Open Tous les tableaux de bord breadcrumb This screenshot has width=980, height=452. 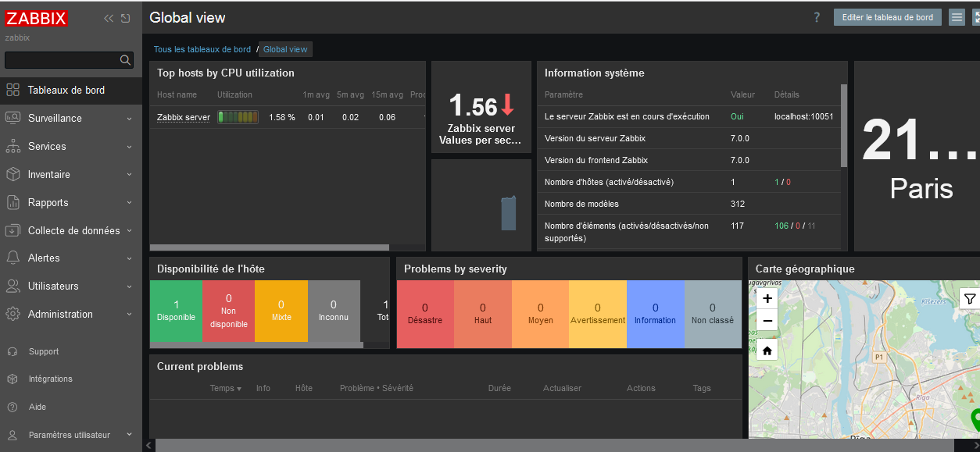coord(202,49)
